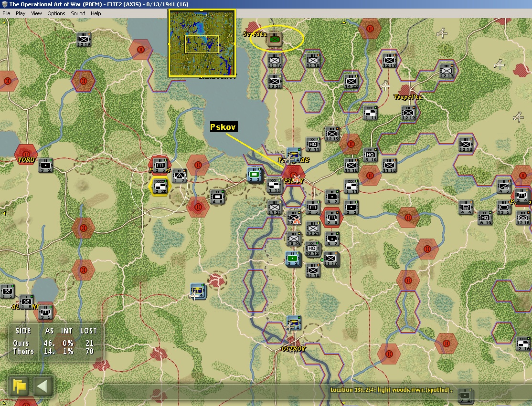Viewport: 532px width, 406px height.
Task: Click the yellow flags button
Action: pos(20,385)
